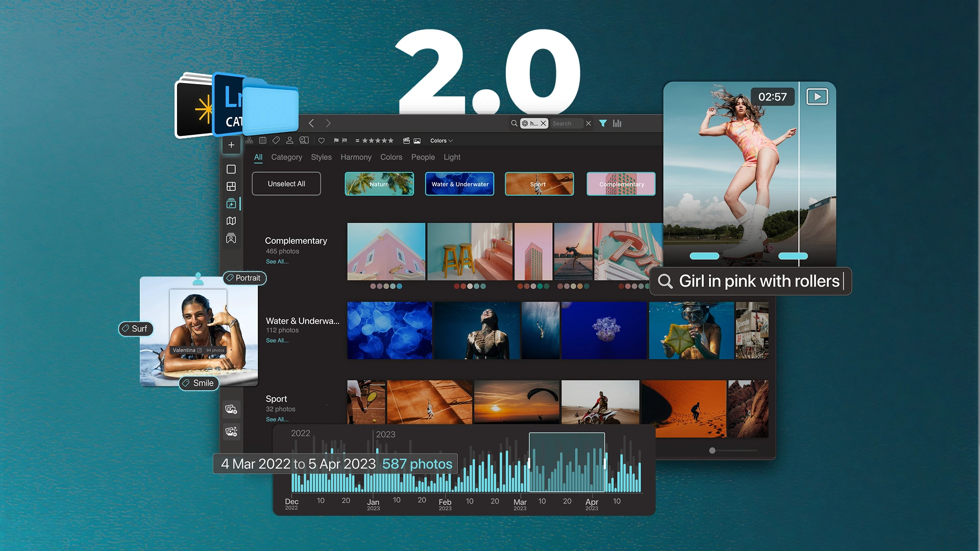
Task: Open the histogram bars icon
Action: [617, 123]
